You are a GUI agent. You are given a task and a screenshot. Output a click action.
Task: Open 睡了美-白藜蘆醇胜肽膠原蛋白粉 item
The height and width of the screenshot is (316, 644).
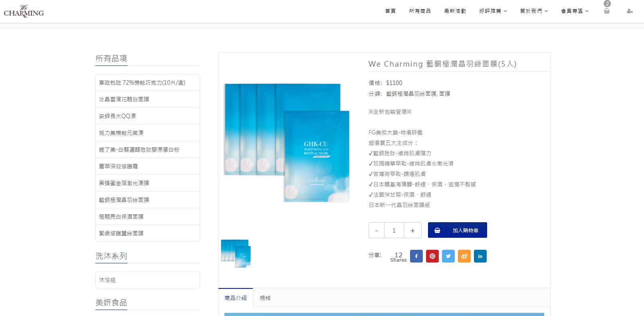tap(148, 150)
